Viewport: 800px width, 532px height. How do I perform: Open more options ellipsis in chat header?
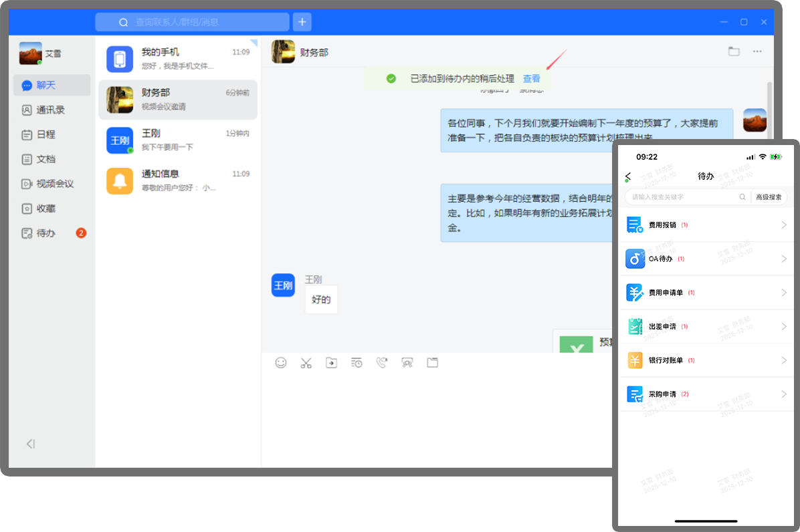pos(757,51)
